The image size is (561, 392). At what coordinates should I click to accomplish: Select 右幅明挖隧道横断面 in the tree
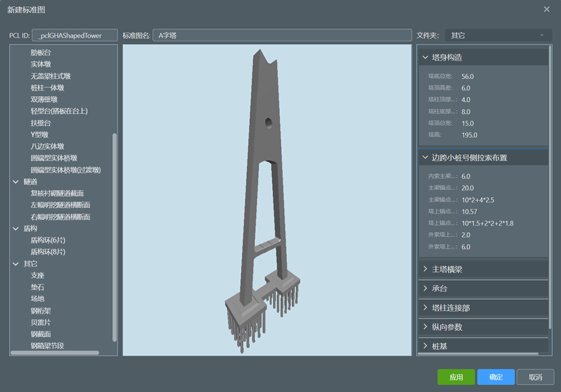(x=60, y=217)
